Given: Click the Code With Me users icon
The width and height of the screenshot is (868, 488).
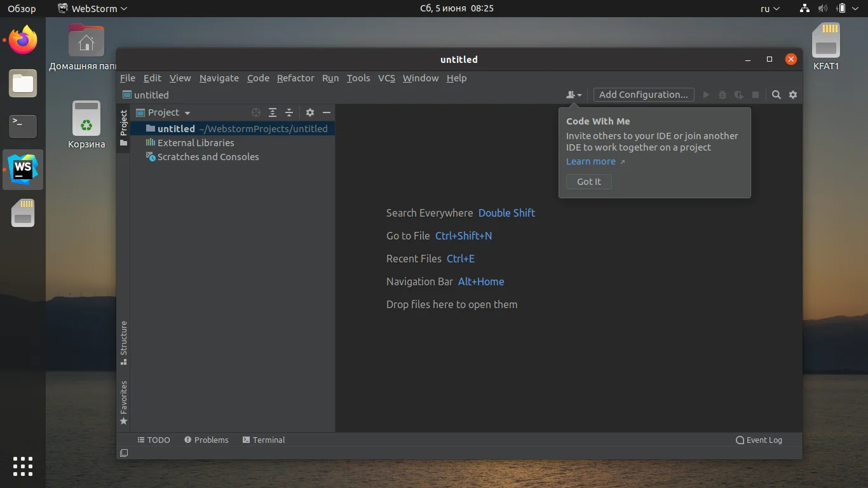Looking at the screenshot, I should point(570,94).
